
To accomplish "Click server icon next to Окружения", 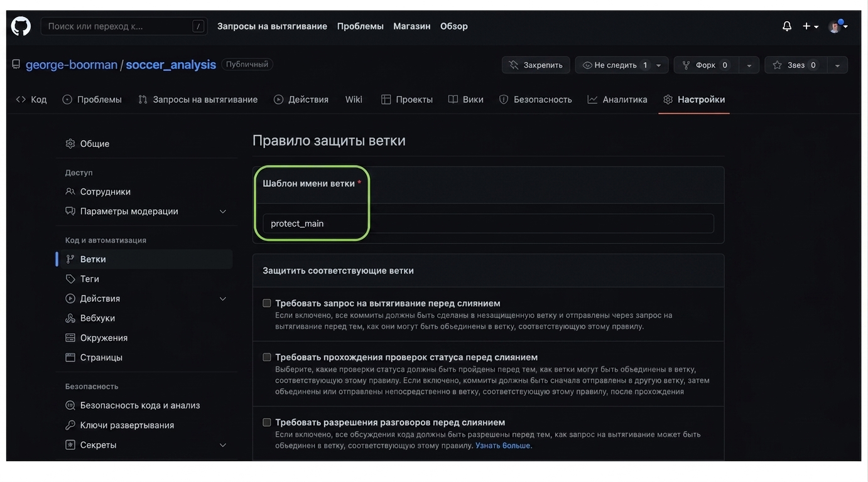I will [70, 338].
